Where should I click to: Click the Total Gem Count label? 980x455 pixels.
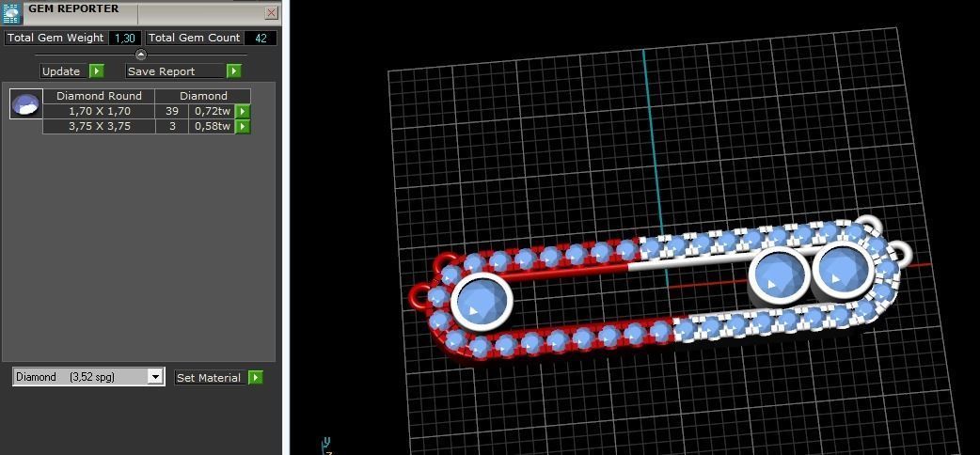click(195, 38)
